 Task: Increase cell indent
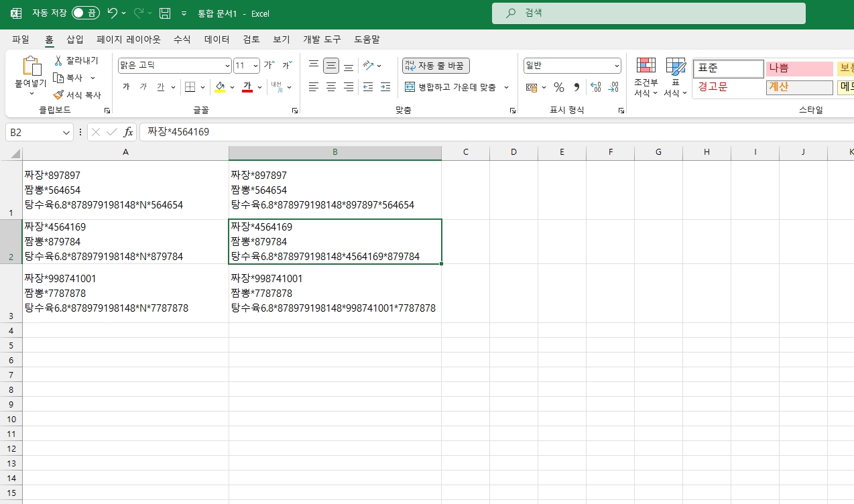[385, 87]
